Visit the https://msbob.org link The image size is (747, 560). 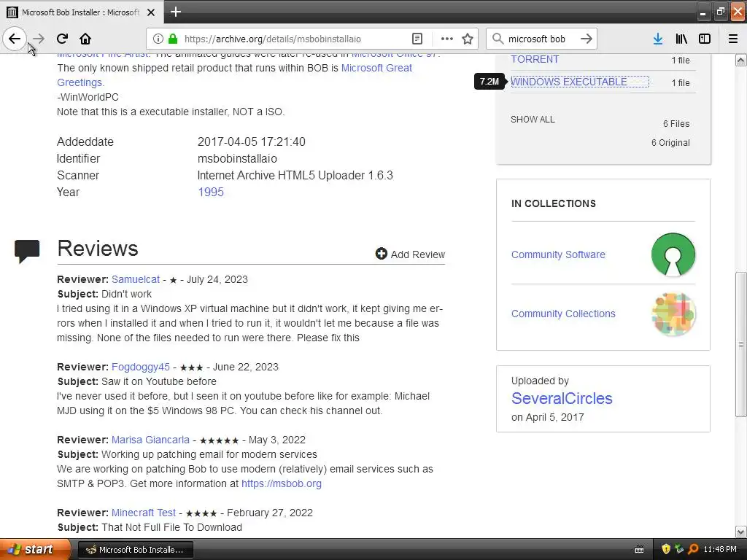tap(281, 484)
